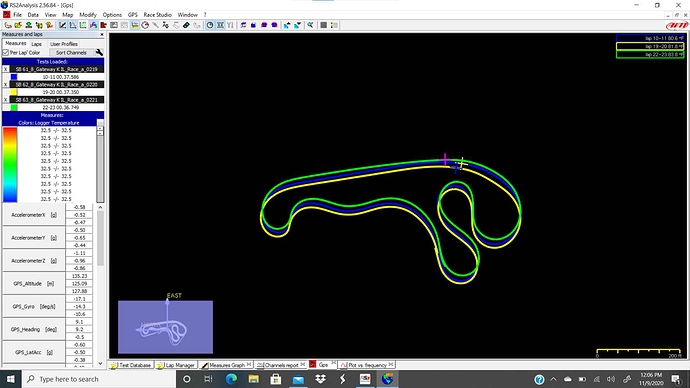Open the Race Studio menu

click(x=157, y=15)
